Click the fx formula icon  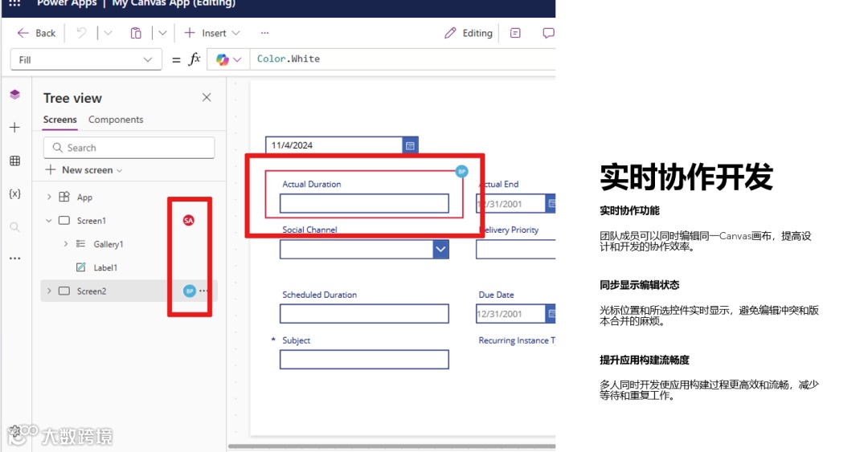click(x=194, y=59)
